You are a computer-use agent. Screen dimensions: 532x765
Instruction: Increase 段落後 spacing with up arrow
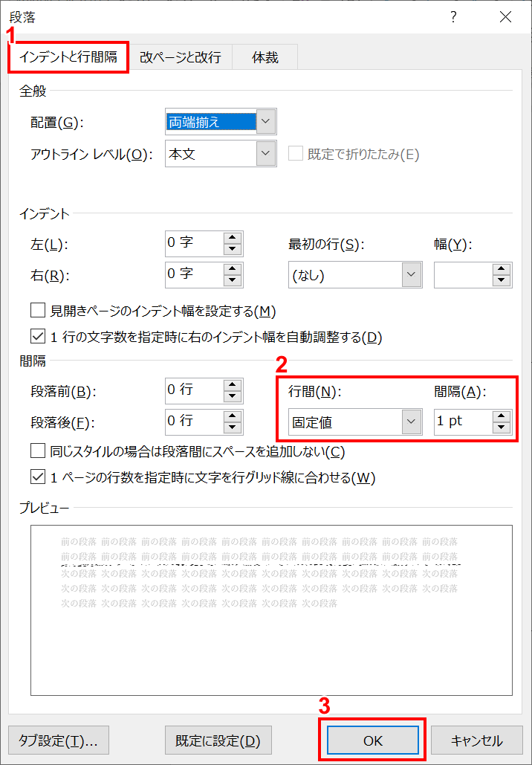pos(233,416)
